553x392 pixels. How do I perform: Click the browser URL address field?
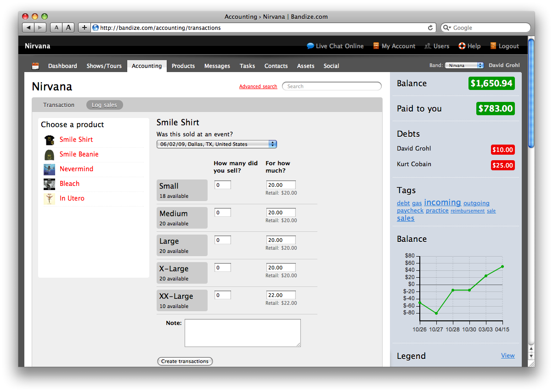[x=263, y=28]
